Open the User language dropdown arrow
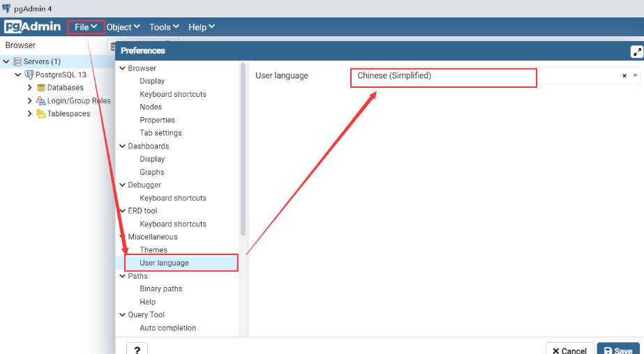 (x=636, y=76)
